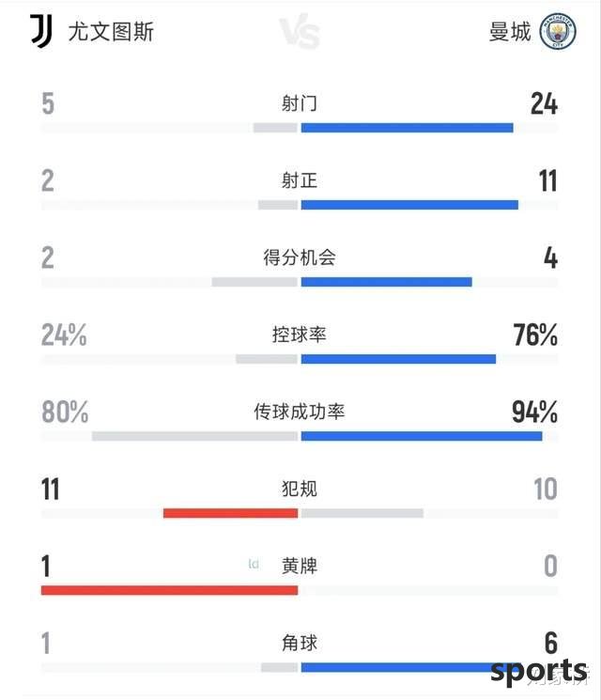Click the 犯规 stat label
The width and height of the screenshot is (601, 700).
(299, 489)
